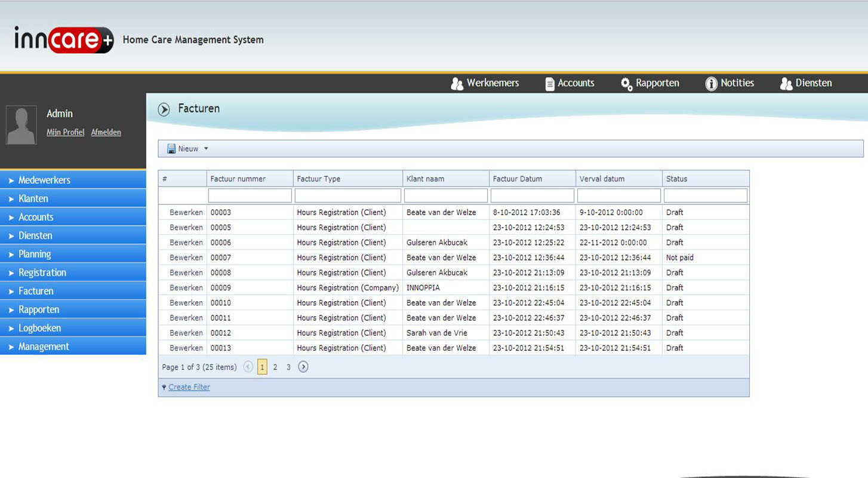Click the innCare+ logo
Screen dimensions: 868x478
pos(64,39)
